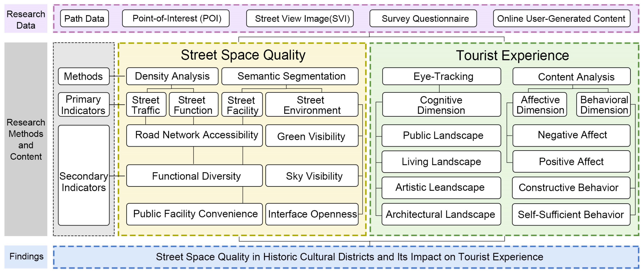The height and width of the screenshot is (274, 644).
Task: Click the Findings statement bar
Action: point(346,257)
